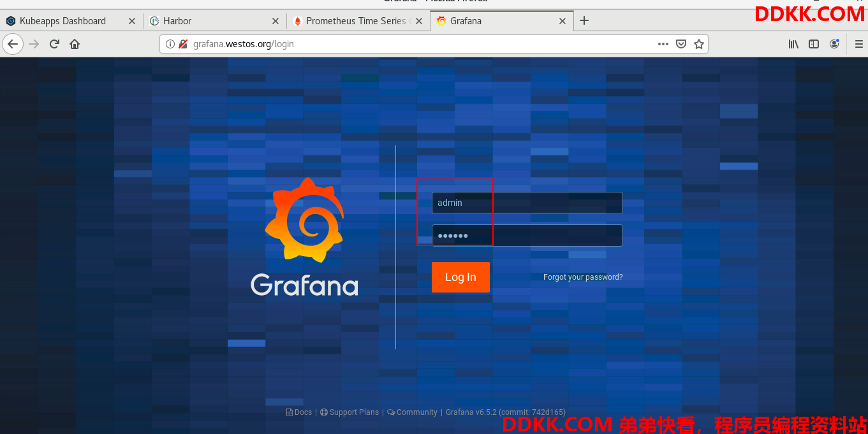
Task: Save page to Pocket
Action: point(681,44)
